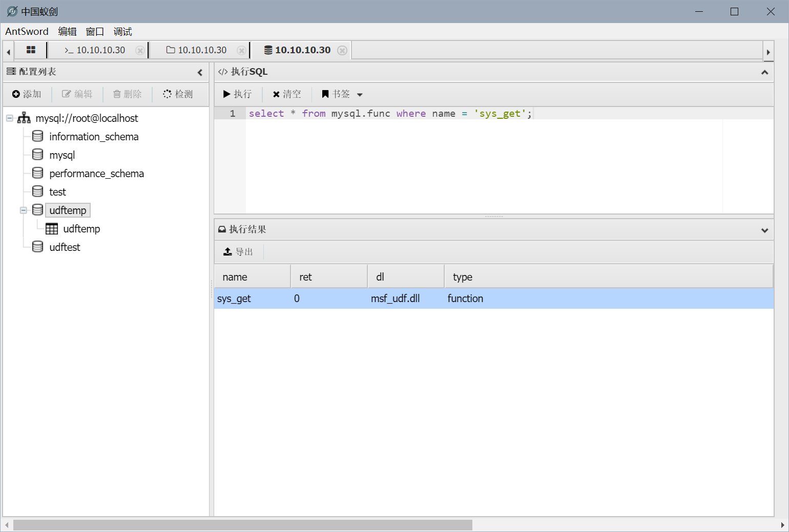Collapse the udftemp database node
Image resolution: width=789 pixels, height=532 pixels.
(x=24, y=210)
